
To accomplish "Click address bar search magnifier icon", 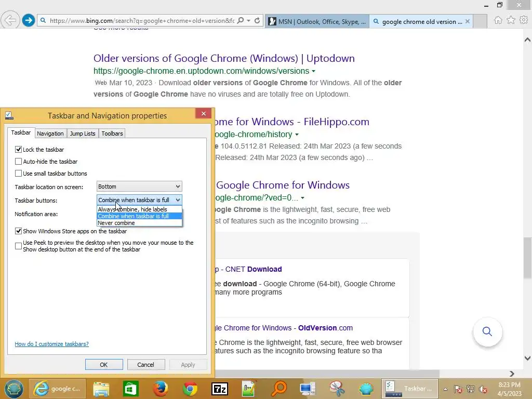I will click(x=241, y=21).
